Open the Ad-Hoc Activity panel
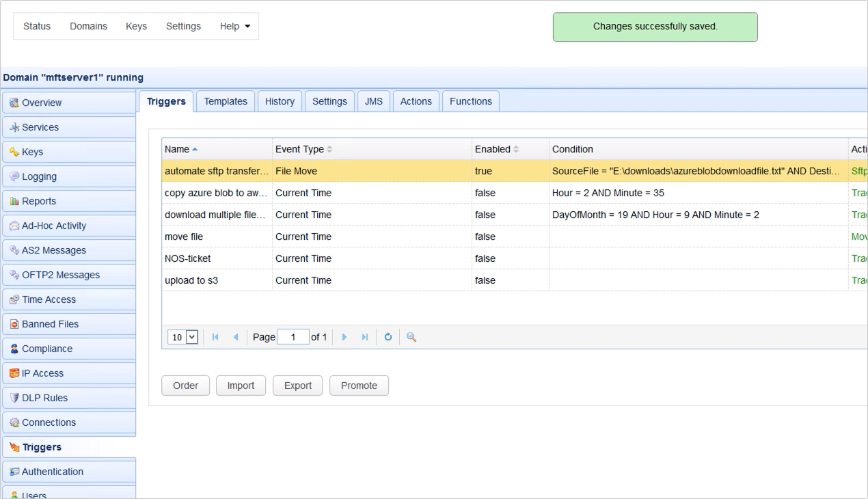 click(x=55, y=225)
